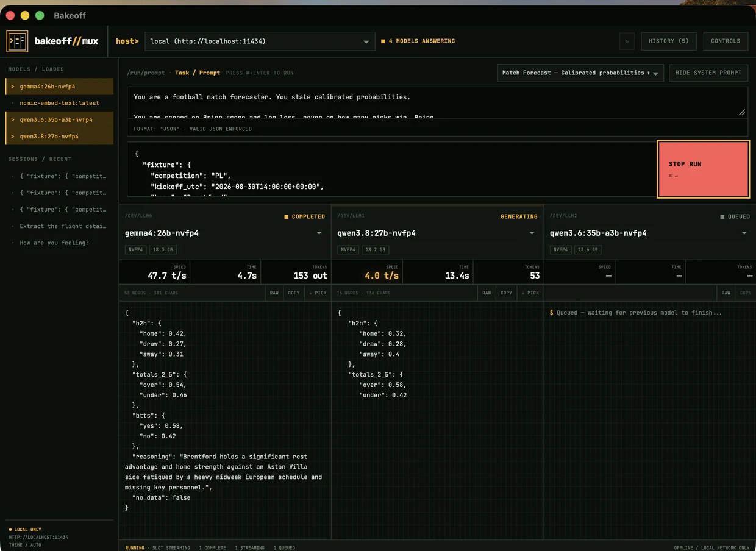Screen dimensions: 756x551
Task: Click the 23.6 GB size badge
Action: 588,250
